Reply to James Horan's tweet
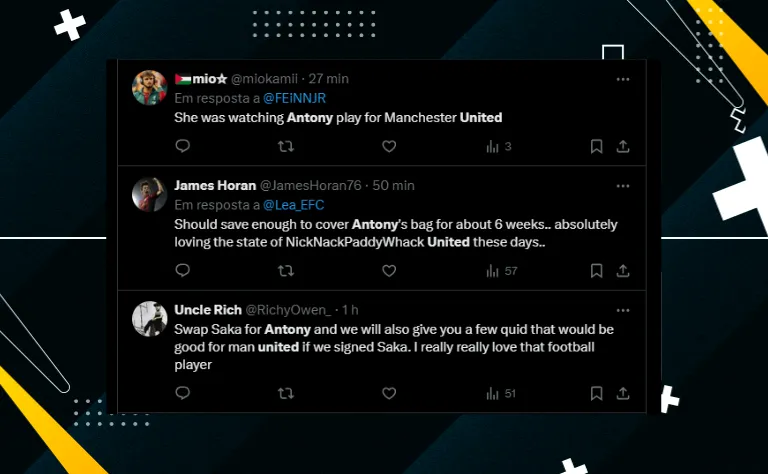Image resolution: width=768 pixels, height=474 pixels. coord(183,270)
